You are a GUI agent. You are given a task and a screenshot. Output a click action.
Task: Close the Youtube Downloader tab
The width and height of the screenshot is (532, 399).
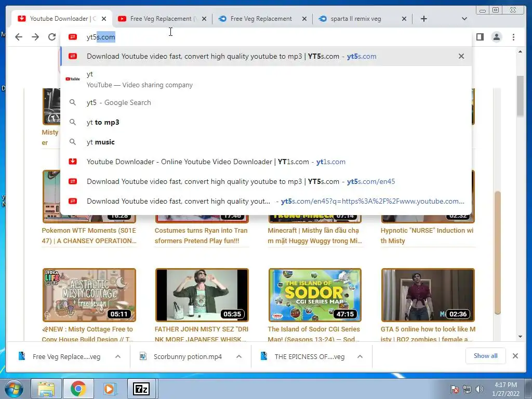[104, 19]
